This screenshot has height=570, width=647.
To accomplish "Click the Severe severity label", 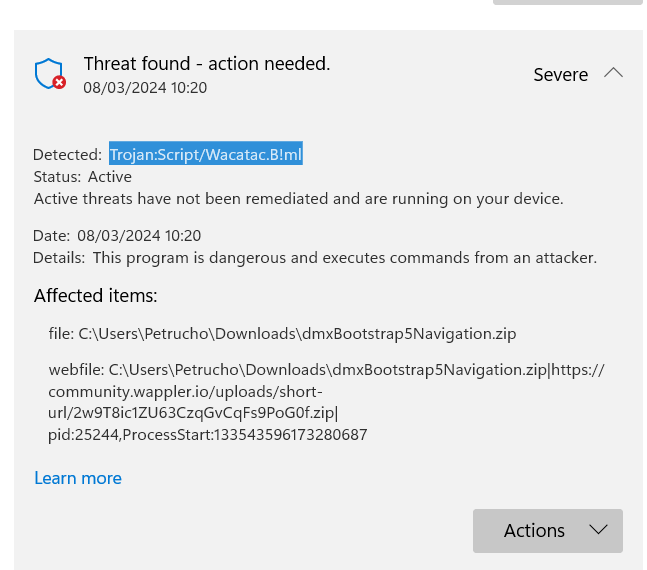I will 560,75.
